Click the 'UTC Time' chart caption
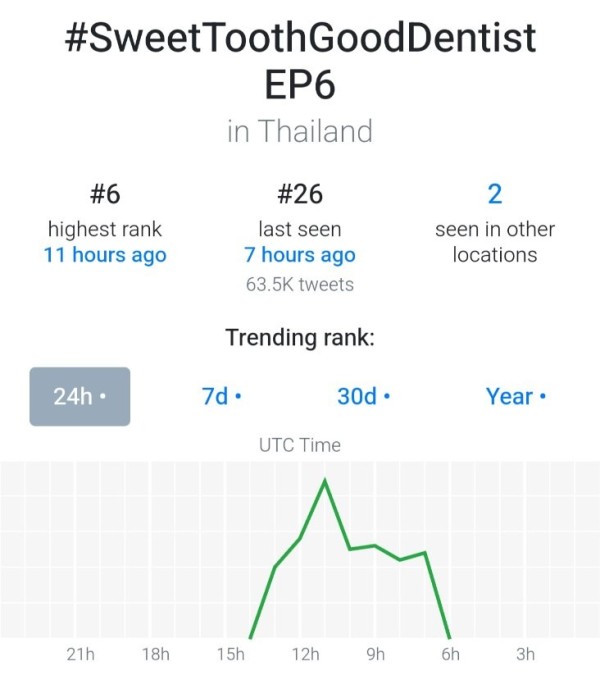The height and width of the screenshot is (675, 600). (300, 445)
